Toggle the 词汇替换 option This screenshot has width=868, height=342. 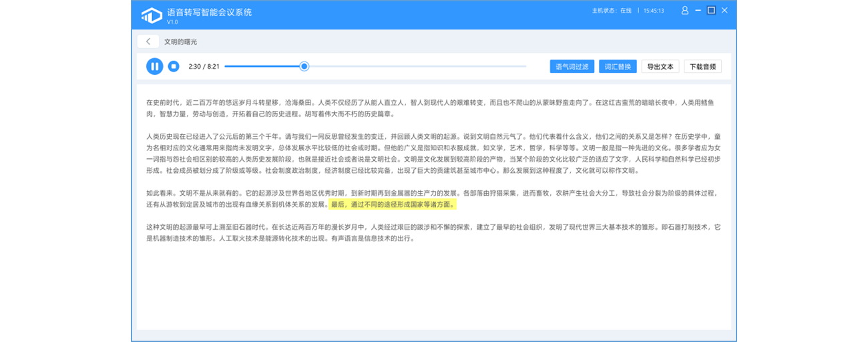coord(618,67)
